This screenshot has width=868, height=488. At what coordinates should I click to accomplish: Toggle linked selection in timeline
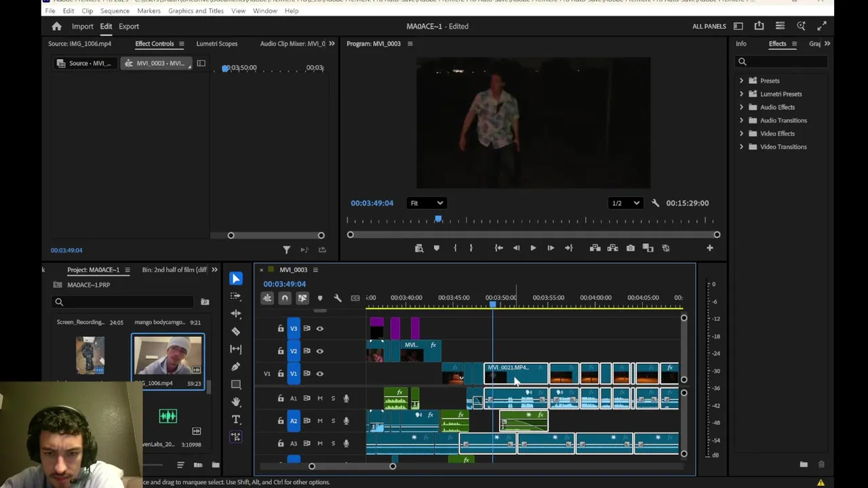302,298
